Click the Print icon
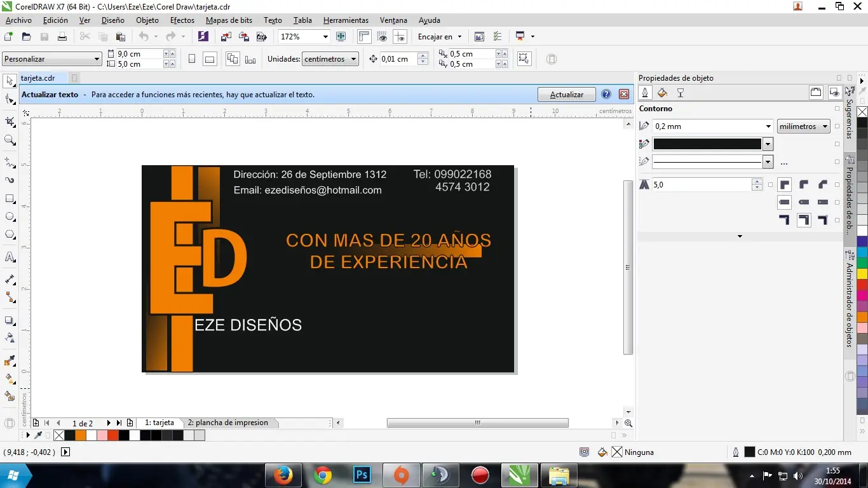The image size is (868, 488). [x=62, y=37]
